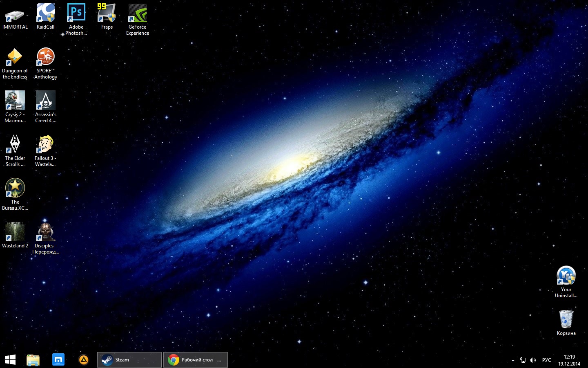Change the РУС input language indicator

click(x=546, y=360)
